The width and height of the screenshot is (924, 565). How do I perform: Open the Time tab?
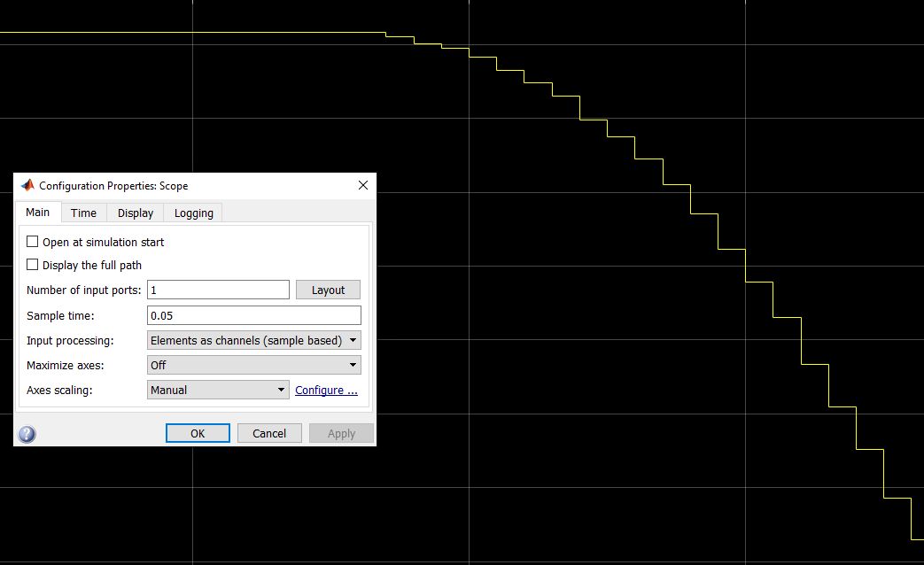[x=83, y=213]
